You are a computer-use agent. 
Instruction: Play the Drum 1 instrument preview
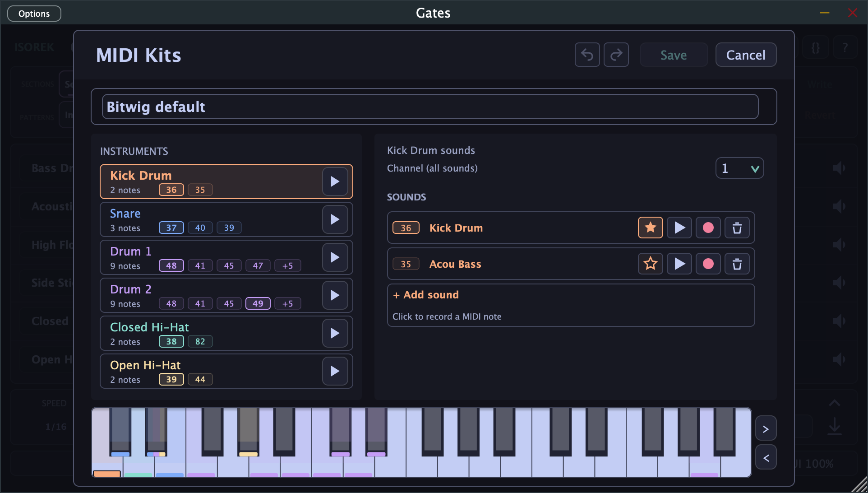335,257
